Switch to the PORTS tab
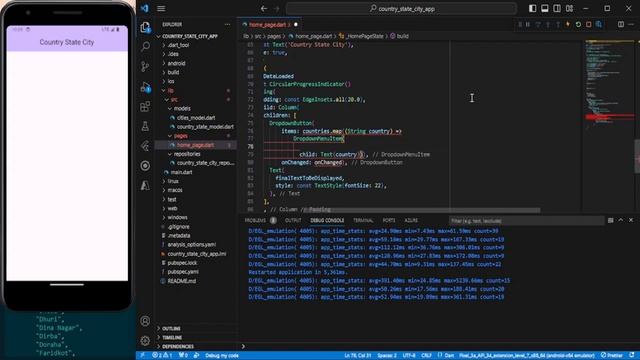The width and height of the screenshot is (640, 360). point(389,220)
